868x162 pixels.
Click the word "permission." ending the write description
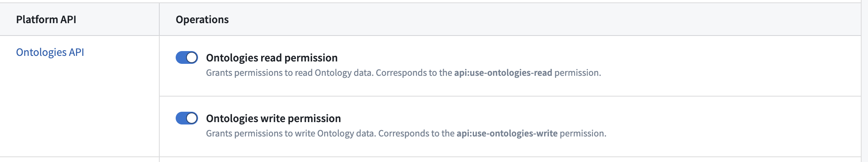[x=583, y=134]
